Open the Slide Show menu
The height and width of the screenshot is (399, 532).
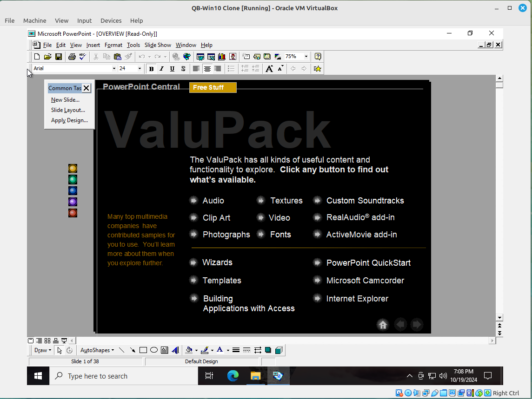pos(158,45)
